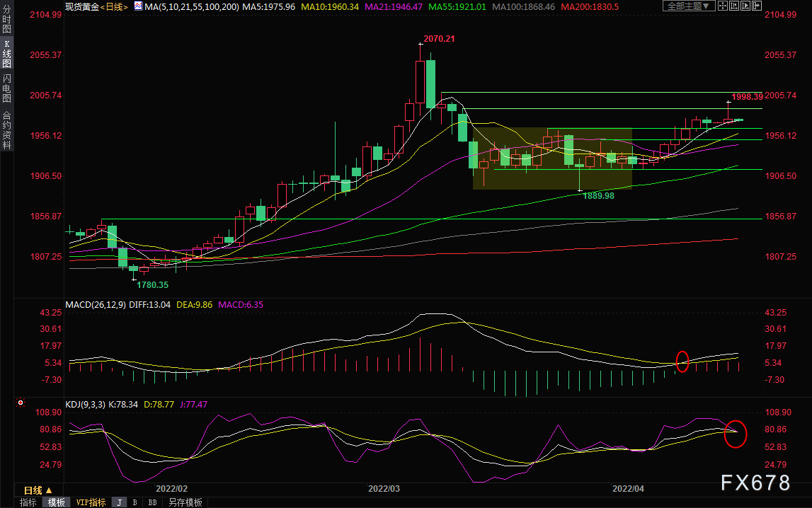Switch to 分时图 sidebar tab

pos(7,19)
